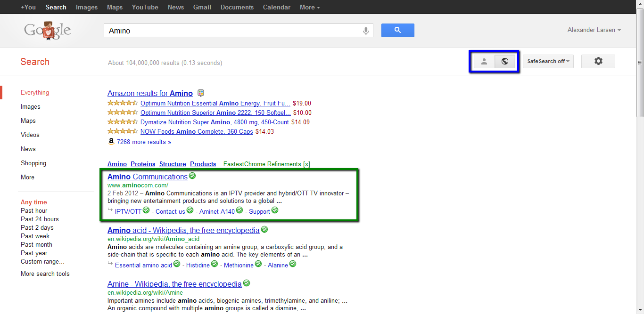This screenshot has width=644, height=314.
Task: Select Shopping in left sidebar
Action: click(33, 163)
